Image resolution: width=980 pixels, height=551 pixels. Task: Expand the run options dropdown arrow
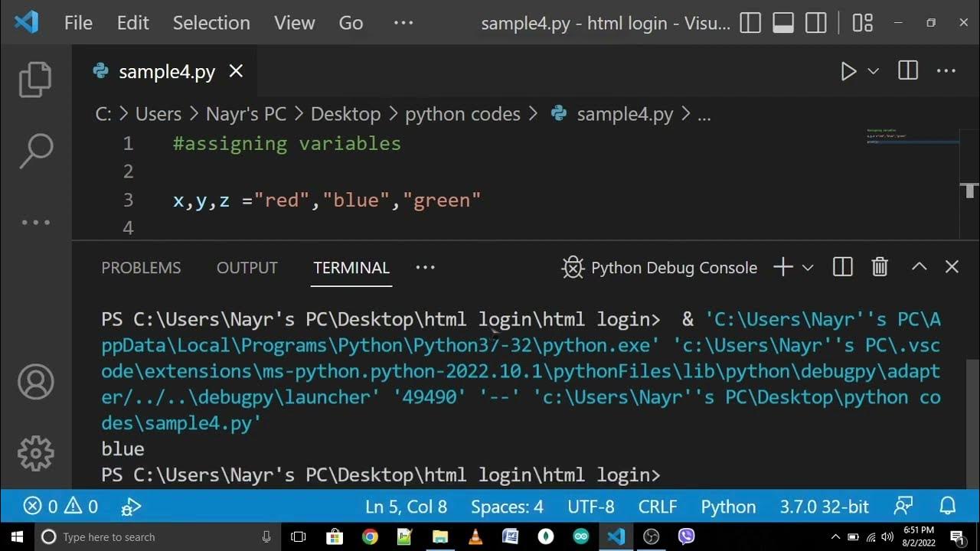pyautogui.click(x=873, y=71)
